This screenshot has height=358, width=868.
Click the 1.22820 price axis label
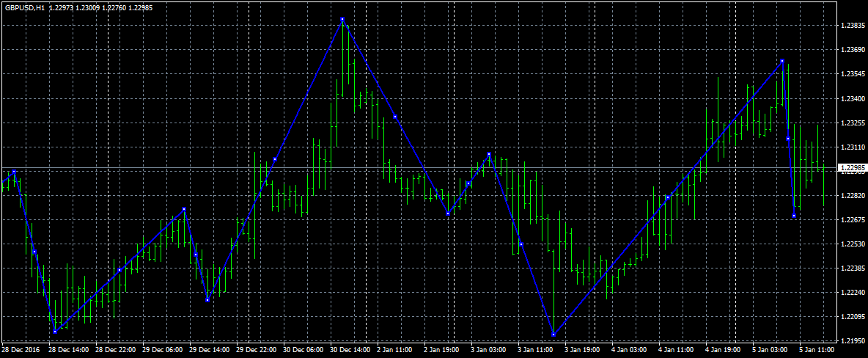[x=852, y=196]
